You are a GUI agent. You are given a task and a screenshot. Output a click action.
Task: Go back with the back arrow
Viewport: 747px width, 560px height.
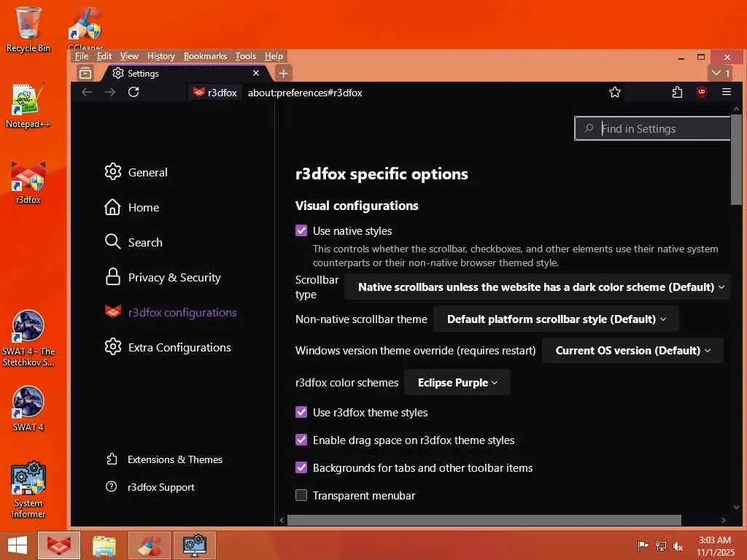pyautogui.click(x=87, y=93)
